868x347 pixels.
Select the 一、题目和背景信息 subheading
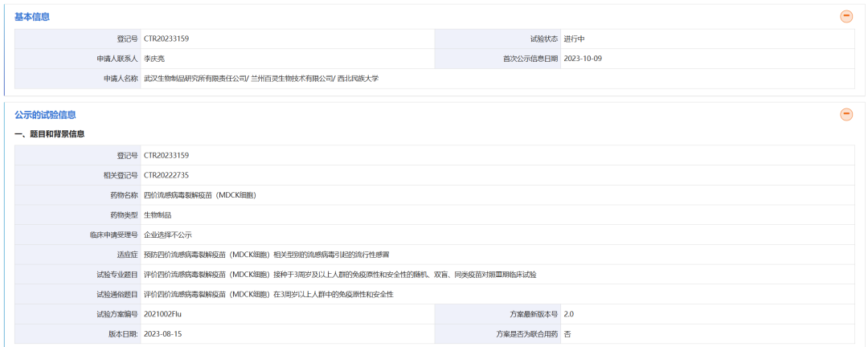point(49,134)
